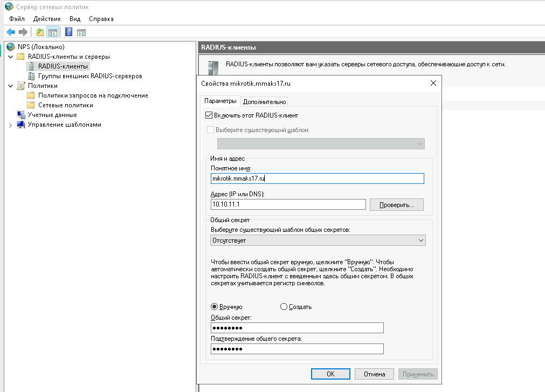
Task: Expand the Управление шаблонами node
Action: [x=11, y=125]
